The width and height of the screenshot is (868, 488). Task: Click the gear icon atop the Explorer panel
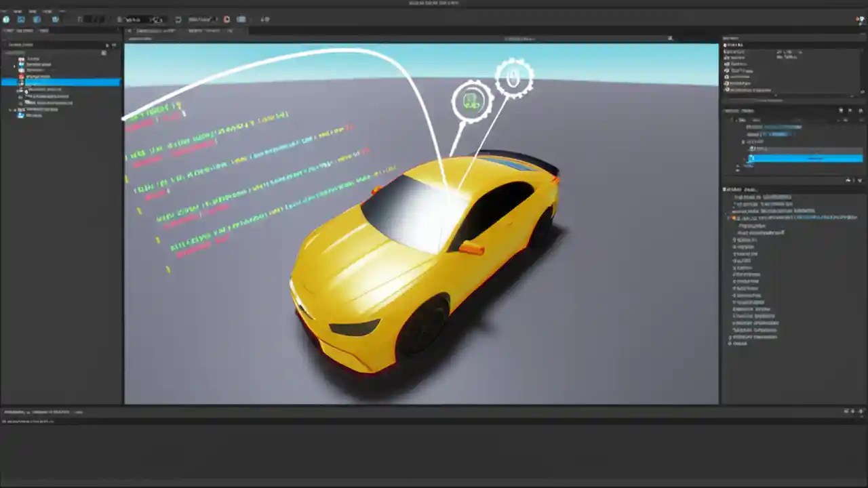point(115,45)
